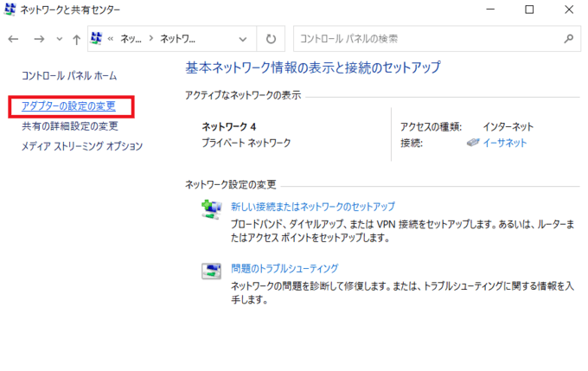Click the network icon in the address bar
This screenshot has height=371, width=588.
96,38
